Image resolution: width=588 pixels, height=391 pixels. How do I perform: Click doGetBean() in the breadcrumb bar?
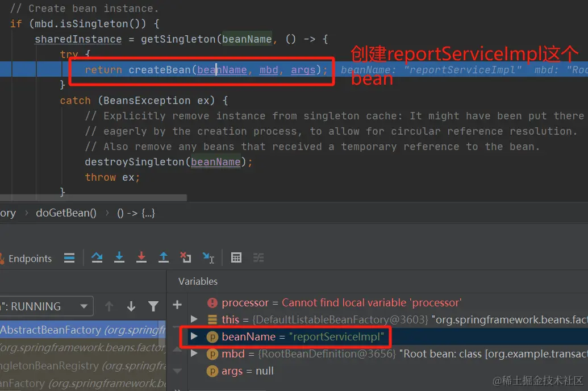pyautogui.click(x=66, y=213)
